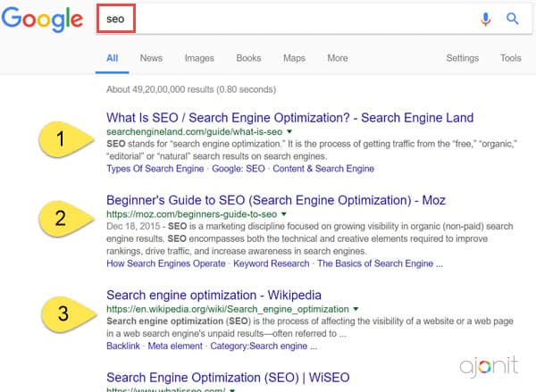Click the magnifying glass search icon
This screenshot has width=536, height=392.
[x=512, y=19]
